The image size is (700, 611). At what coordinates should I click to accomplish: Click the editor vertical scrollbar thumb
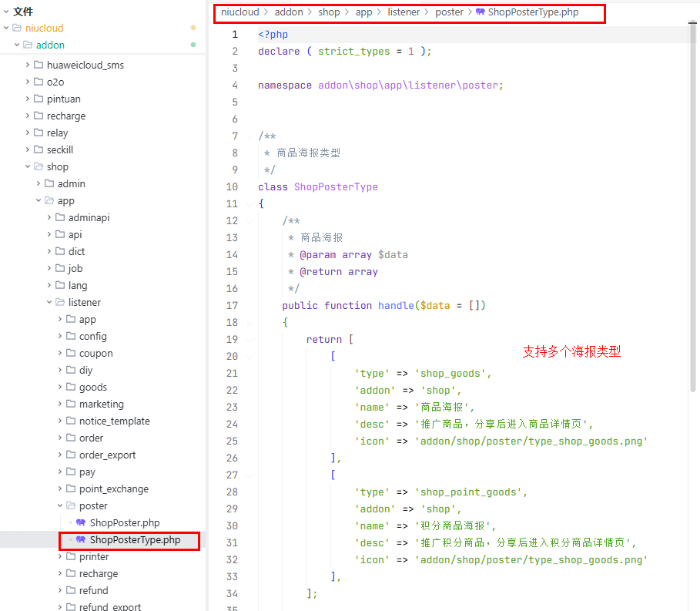(693, 206)
